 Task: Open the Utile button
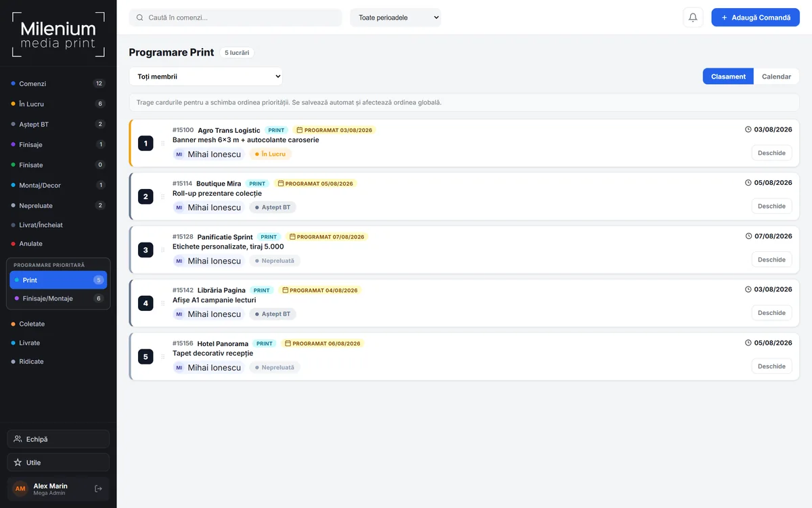coord(58,463)
